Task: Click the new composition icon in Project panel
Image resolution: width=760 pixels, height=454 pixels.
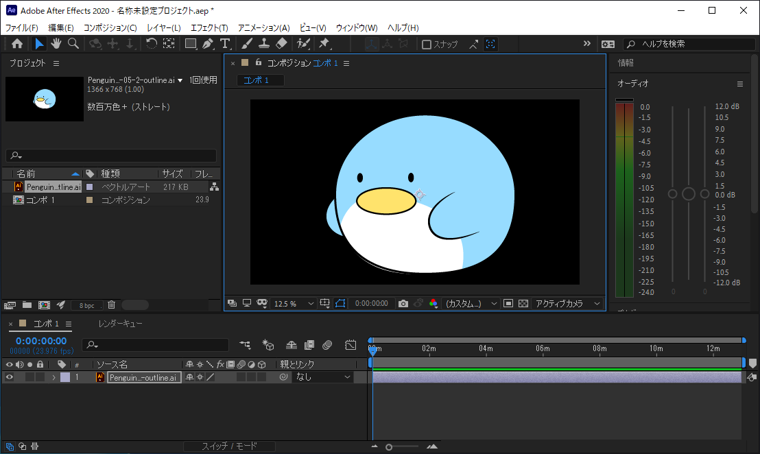Action: click(44, 305)
